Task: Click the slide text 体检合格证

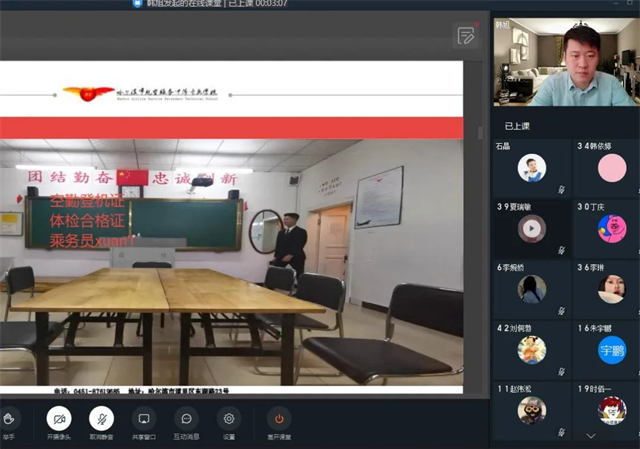Action: 87,221
